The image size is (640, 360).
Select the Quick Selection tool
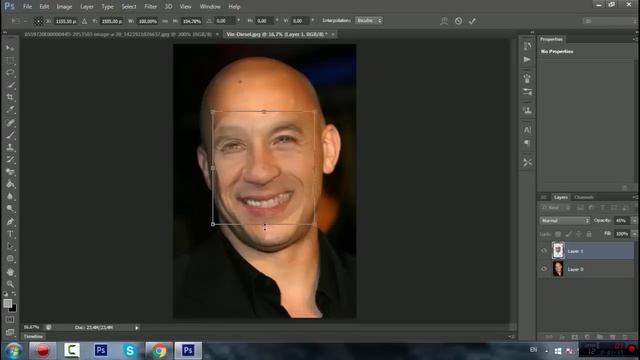[x=10, y=85]
